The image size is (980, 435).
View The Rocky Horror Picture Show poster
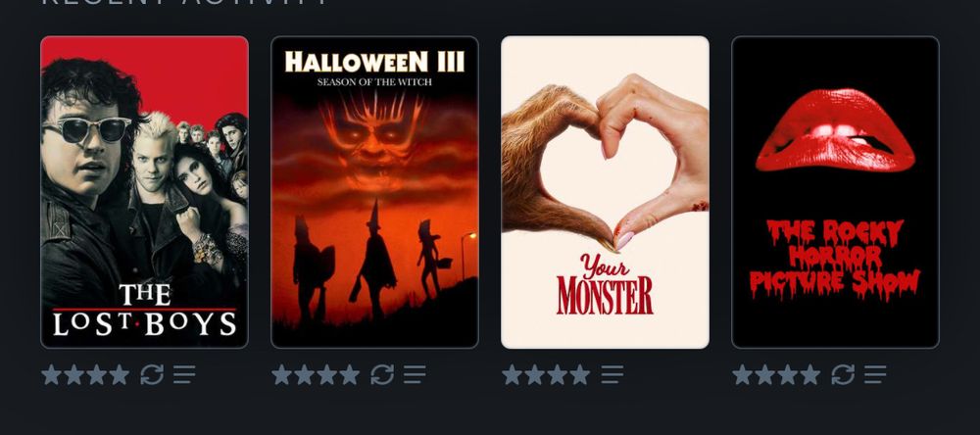(835, 192)
